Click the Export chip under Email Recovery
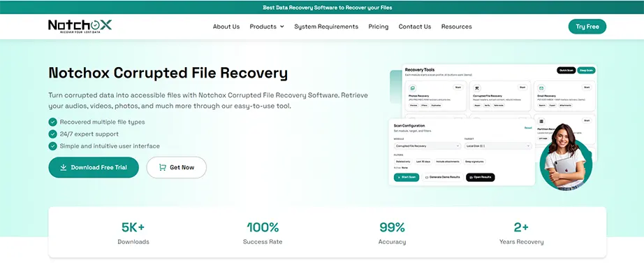This screenshot has height=263, width=644. point(552,106)
